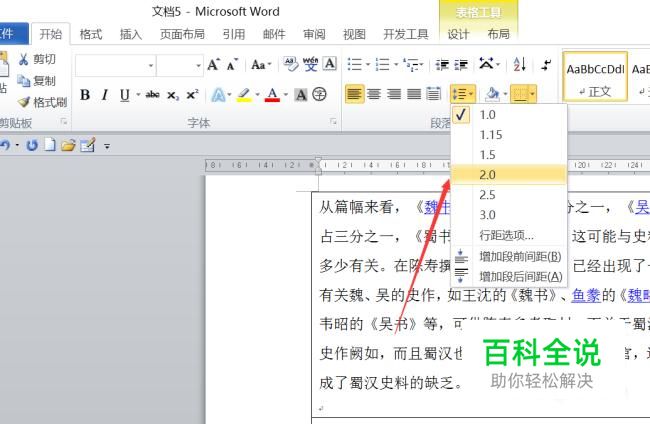650x424 pixels.
Task: Click the Copy (复制) icon
Action: (23, 81)
